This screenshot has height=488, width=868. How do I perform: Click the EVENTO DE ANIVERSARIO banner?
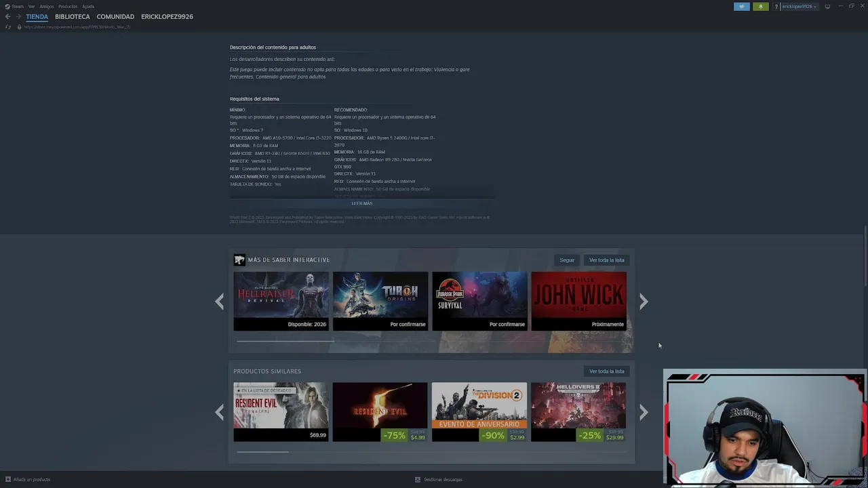click(x=479, y=424)
